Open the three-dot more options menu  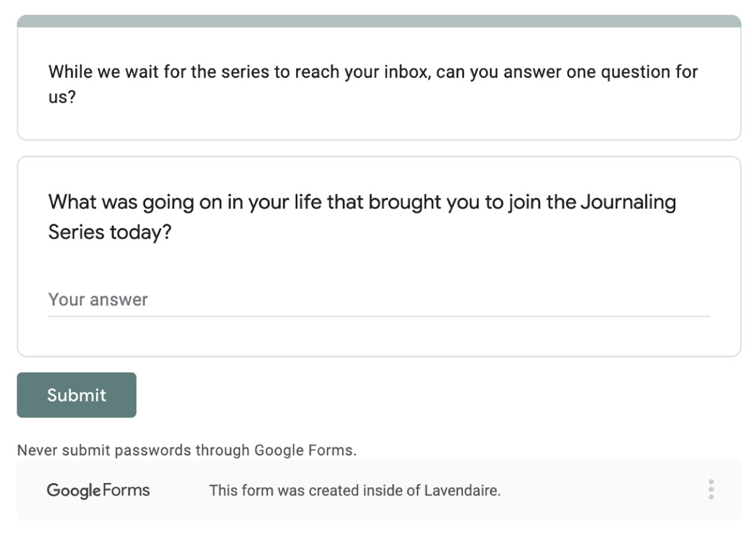click(711, 490)
